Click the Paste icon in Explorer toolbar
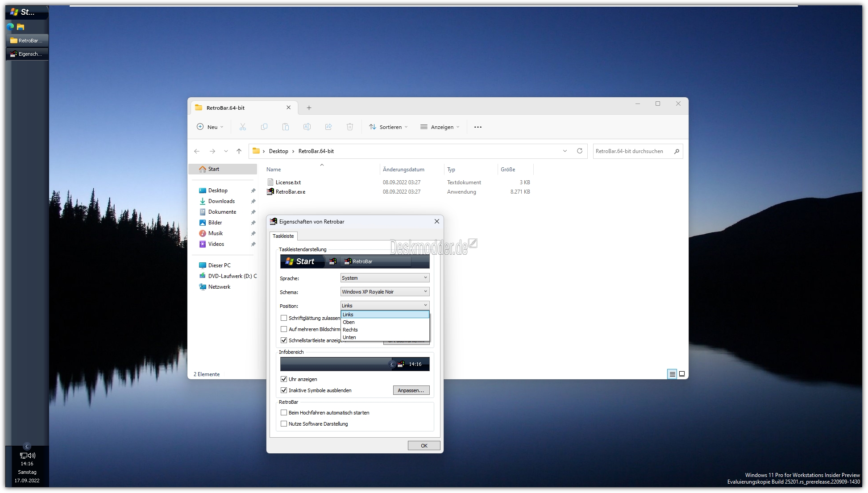This screenshot has height=493, width=868. (286, 127)
